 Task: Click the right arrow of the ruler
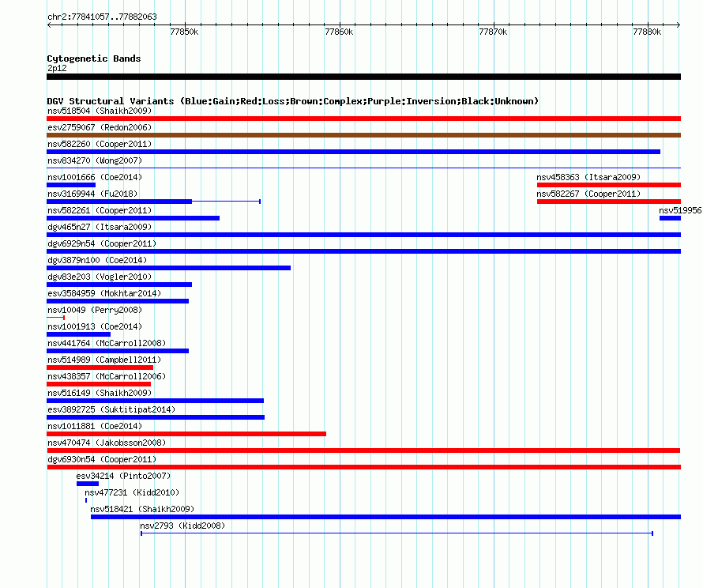(679, 24)
